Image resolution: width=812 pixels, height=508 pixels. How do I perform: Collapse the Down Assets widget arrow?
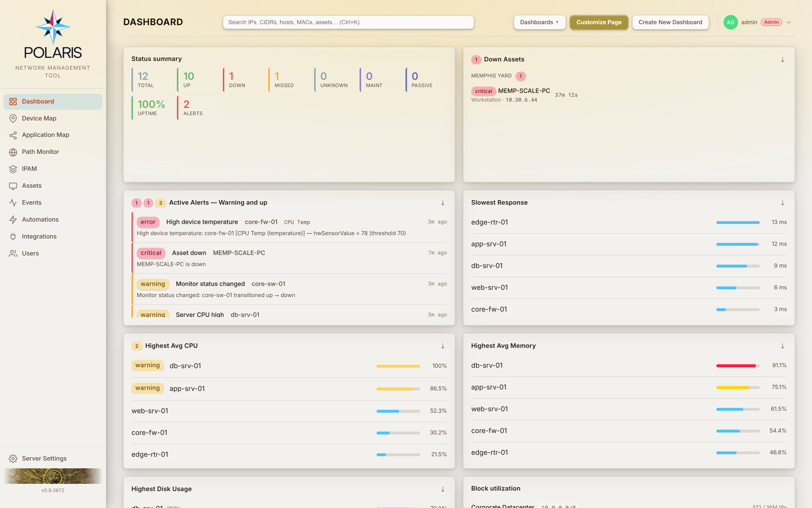click(x=782, y=60)
